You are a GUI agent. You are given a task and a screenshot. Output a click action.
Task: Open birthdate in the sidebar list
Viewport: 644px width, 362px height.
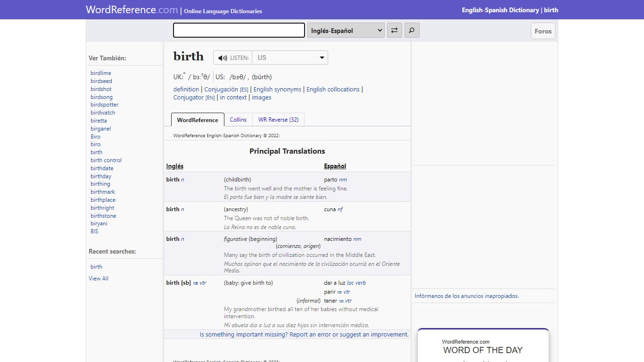click(102, 168)
